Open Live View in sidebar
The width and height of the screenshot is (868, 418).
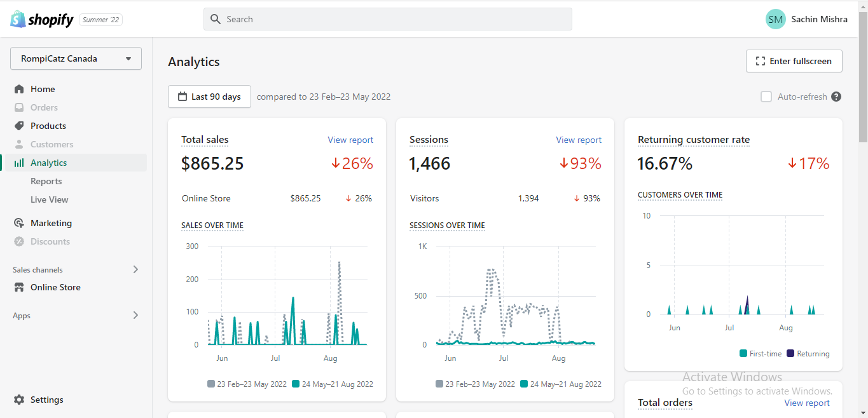click(50, 199)
